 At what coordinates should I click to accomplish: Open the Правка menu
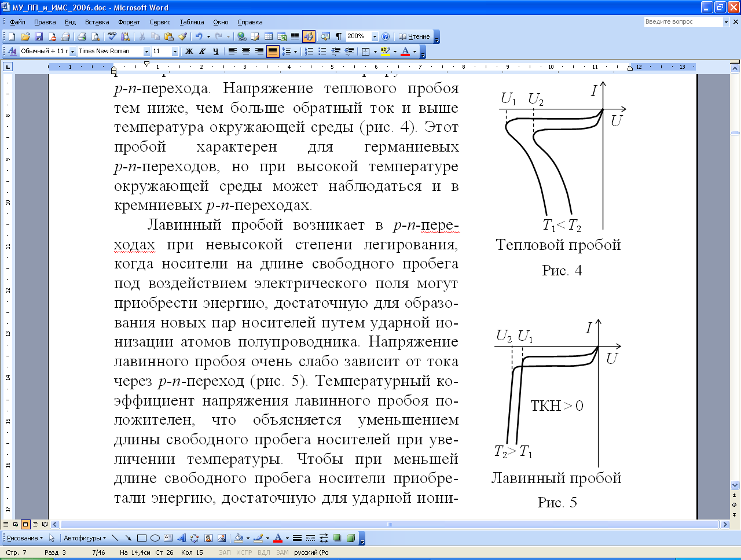(x=45, y=22)
